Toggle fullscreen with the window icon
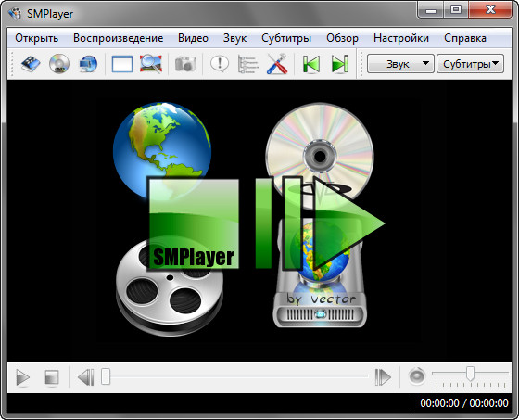Image resolution: width=519 pixels, height=420 pixels. coord(122,64)
